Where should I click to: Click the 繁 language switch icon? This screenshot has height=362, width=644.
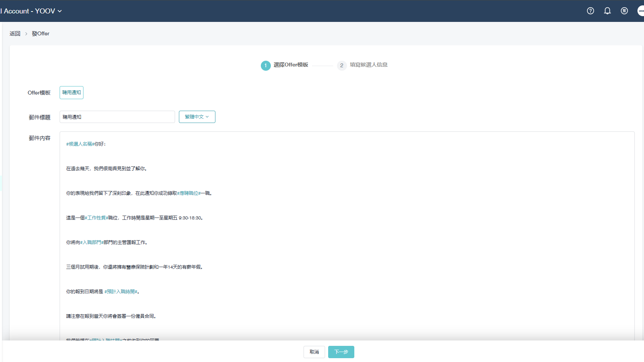tap(624, 11)
